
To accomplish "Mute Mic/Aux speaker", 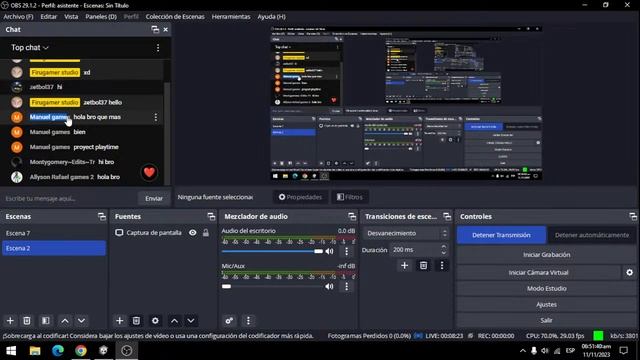I will coord(329,287).
